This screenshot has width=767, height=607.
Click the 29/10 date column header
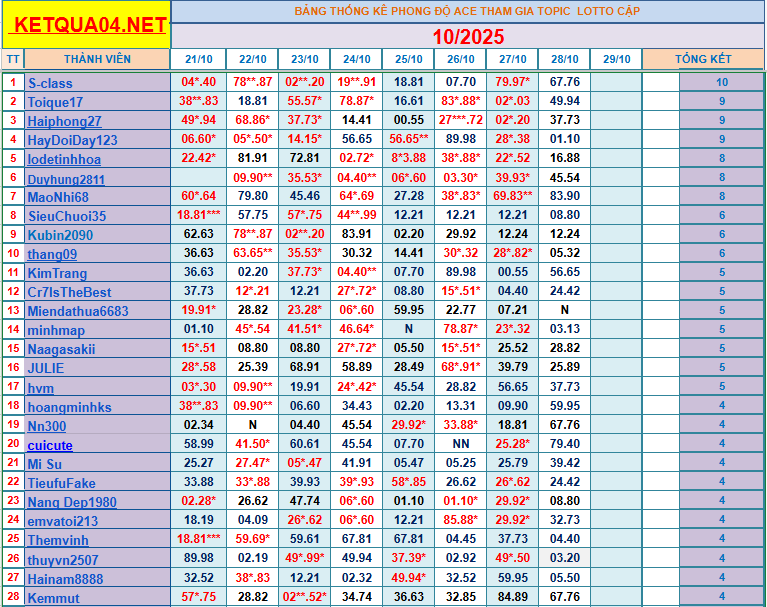[x=616, y=59]
